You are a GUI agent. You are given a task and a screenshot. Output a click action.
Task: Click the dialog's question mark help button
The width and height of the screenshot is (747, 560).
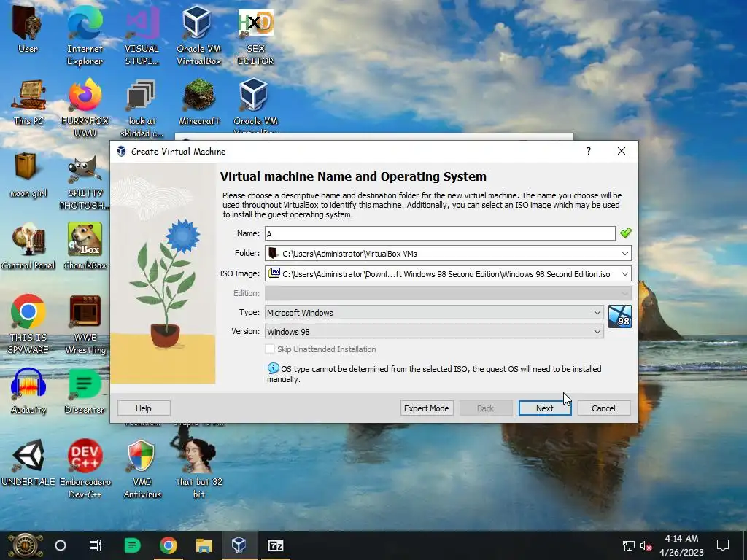(x=589, y=151)
